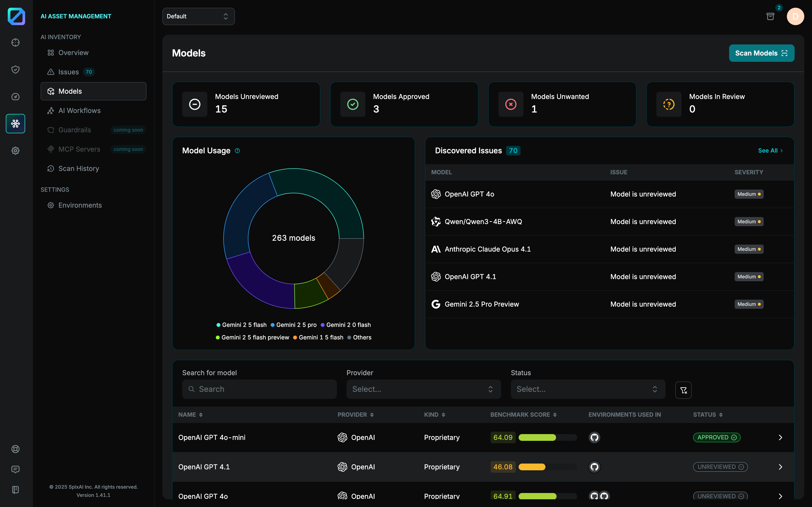Open the Default environment dropdown

tap(198, 16)
